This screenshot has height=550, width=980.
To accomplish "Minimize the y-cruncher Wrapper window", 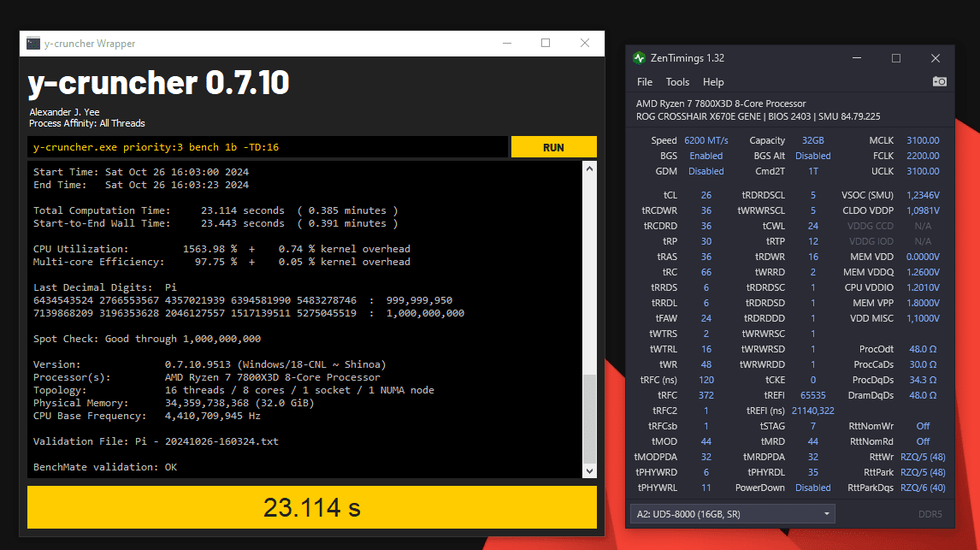I will [507, 43].
